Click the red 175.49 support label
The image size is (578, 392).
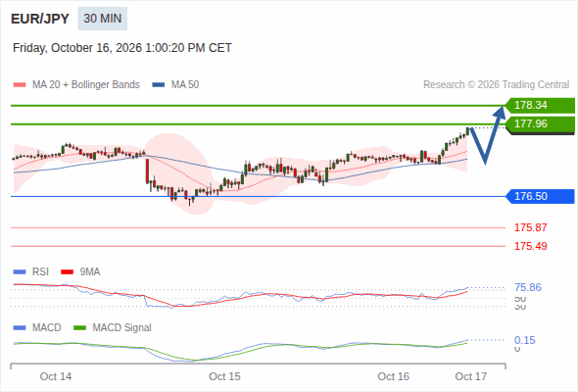(x=530, y=246)
